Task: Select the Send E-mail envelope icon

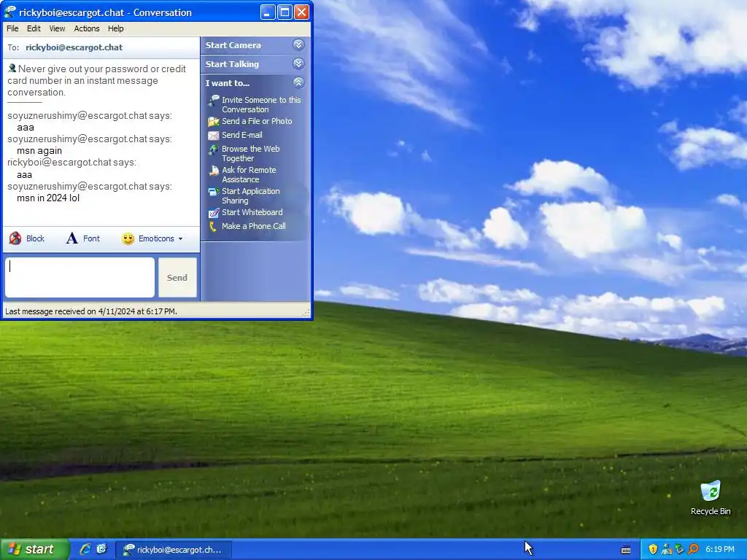Action: click(214, 135)
